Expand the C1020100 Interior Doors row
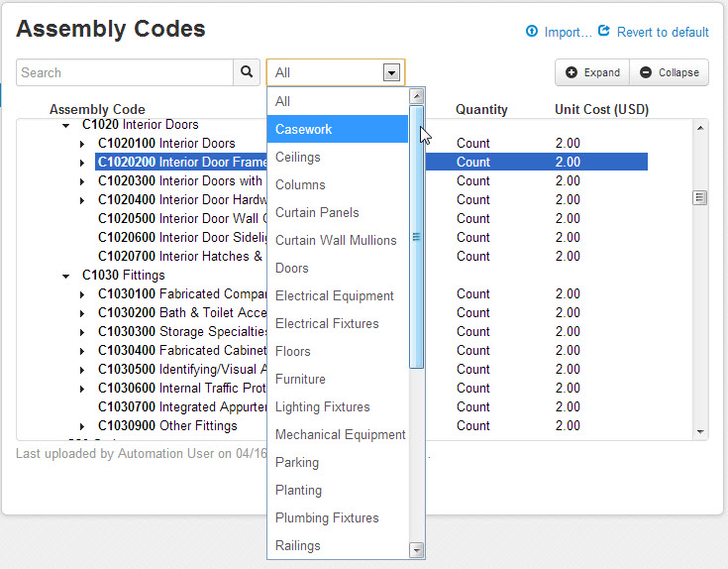This screenshot has width=728, height=569. click(x=83, y=144)
